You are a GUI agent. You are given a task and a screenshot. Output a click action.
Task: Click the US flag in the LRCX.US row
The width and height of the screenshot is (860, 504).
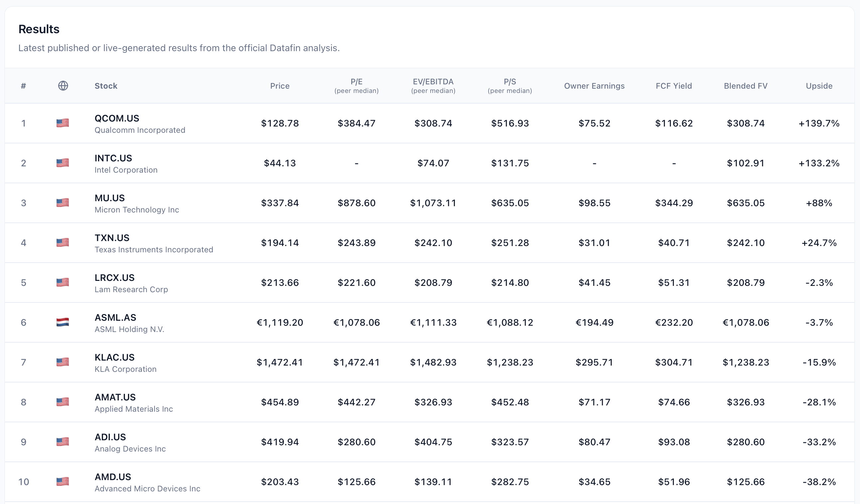(x=63, y=282)
